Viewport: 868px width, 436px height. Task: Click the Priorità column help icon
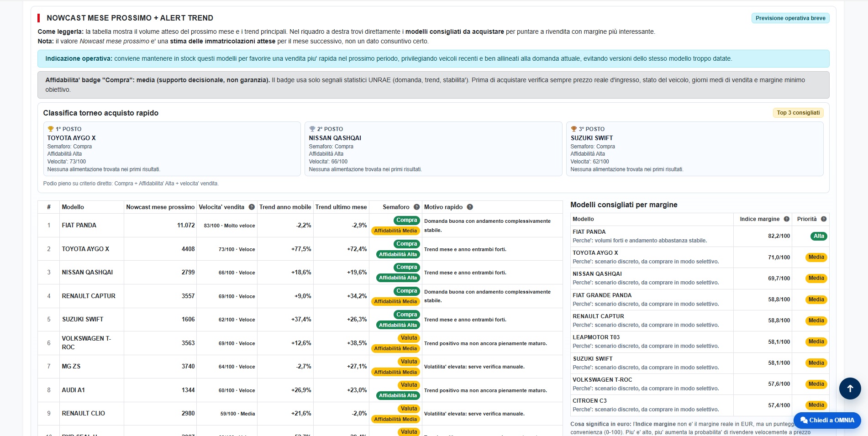[x=824, y=219]
